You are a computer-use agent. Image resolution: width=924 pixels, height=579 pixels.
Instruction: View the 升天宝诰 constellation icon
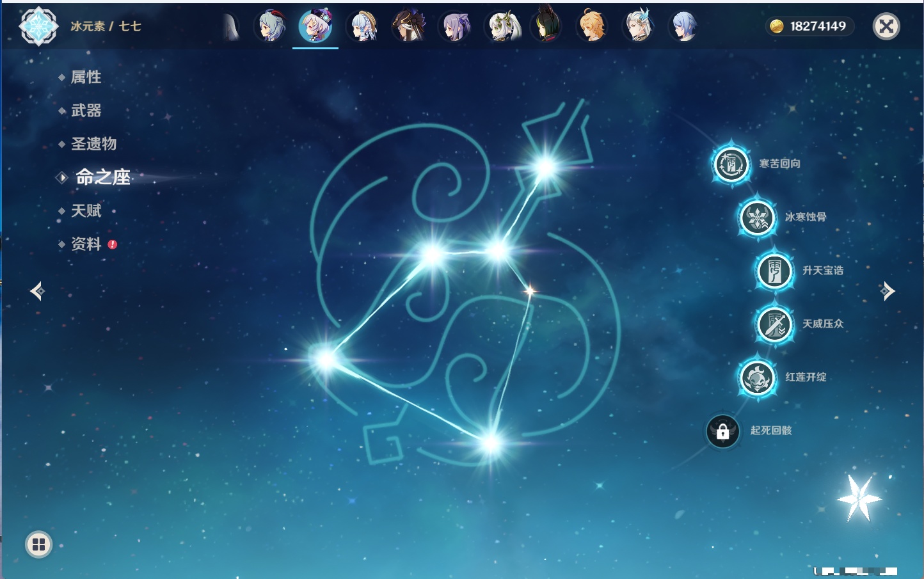tap(775, 271)
